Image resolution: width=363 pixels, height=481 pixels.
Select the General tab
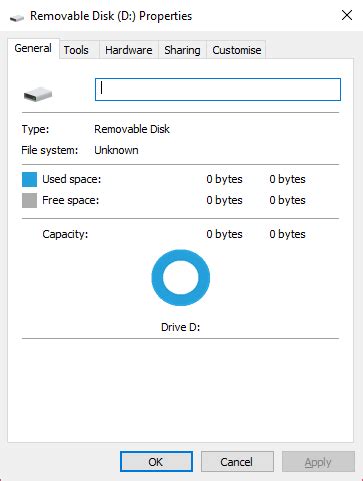[33, 48]
